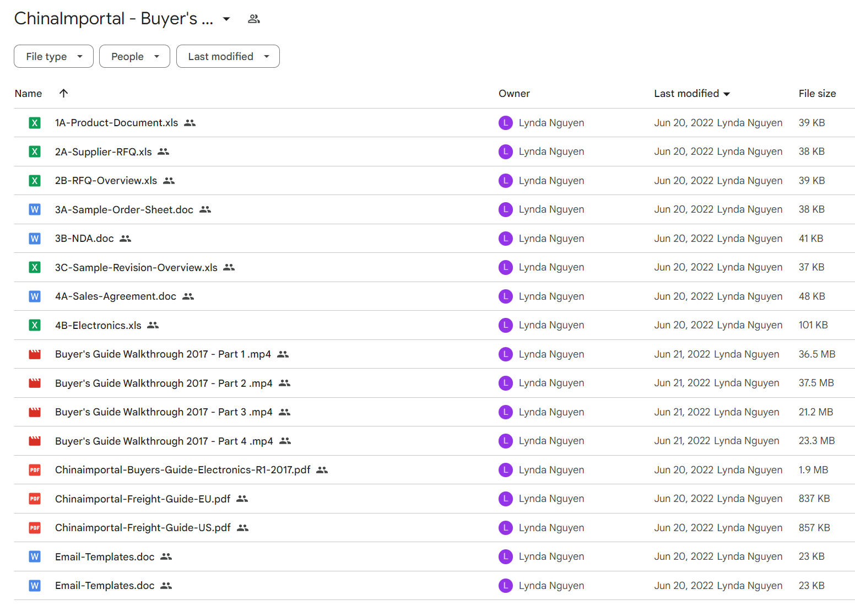This screenshot has width=855, height=616.
Task: Click the PDF icon for Freight-Guide-EU.pdf
Action: (x=35, y=499)
